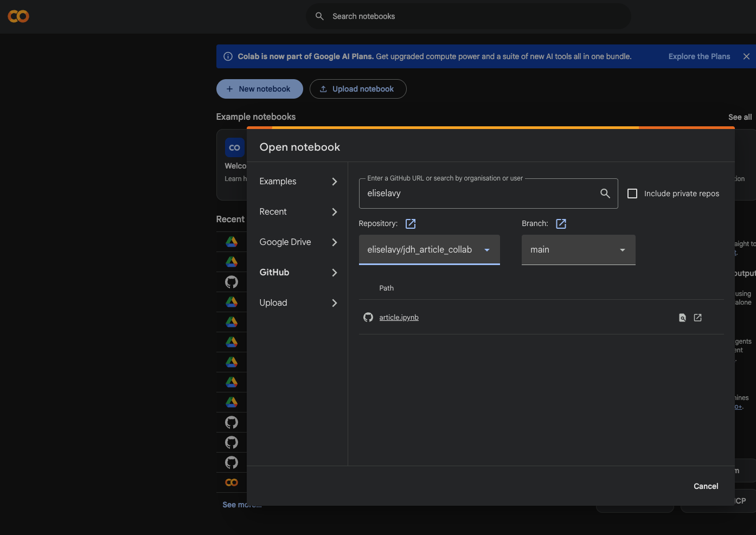Open the branch on GitHub via the icon beside Branch

tap(561, 224)
